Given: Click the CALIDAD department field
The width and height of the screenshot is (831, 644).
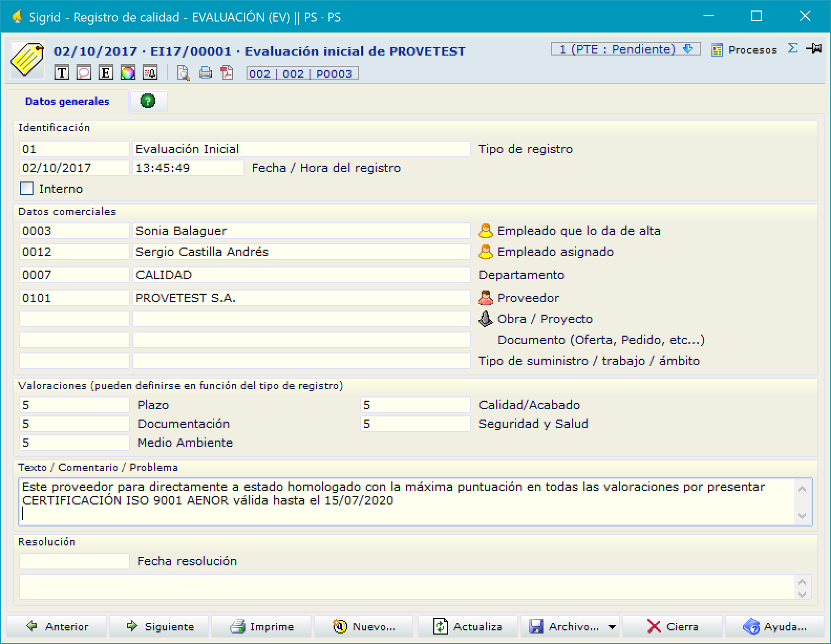Looking at the screenshot, I should (301, 275).
